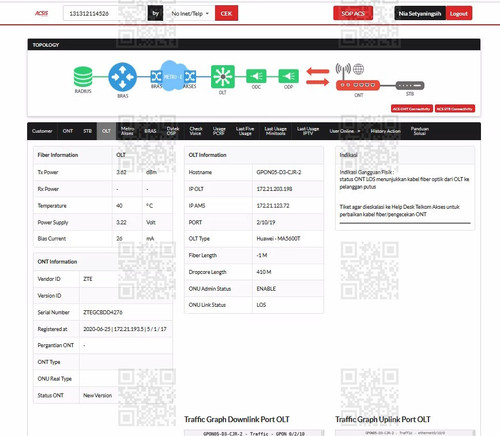
Task: Click the Nia Setyaningsih user button
Action: pos(420,13)
